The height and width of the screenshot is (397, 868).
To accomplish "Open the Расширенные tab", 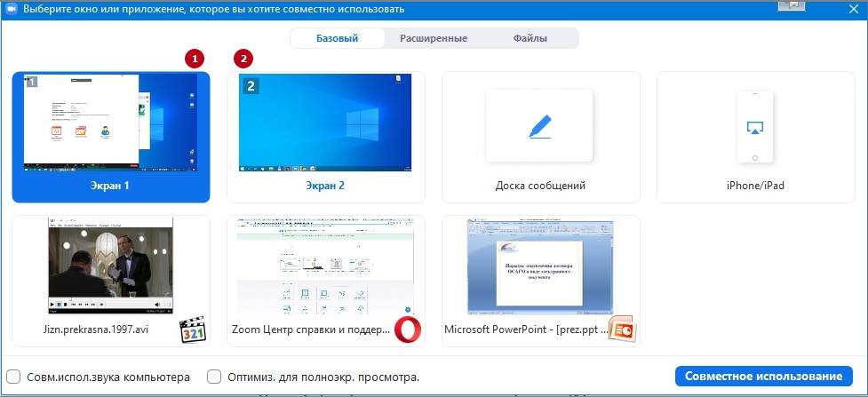I will (x=434, y=38).
